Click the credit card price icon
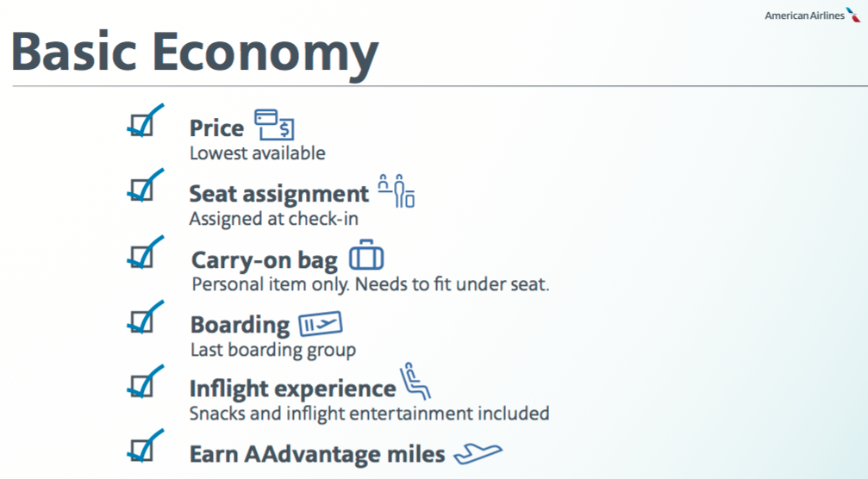 tap(274, 124)
